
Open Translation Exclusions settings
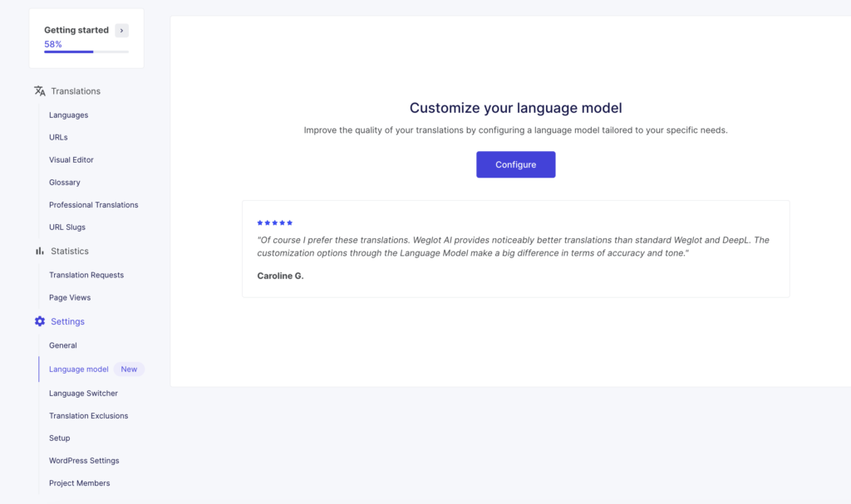click(88, 415)
